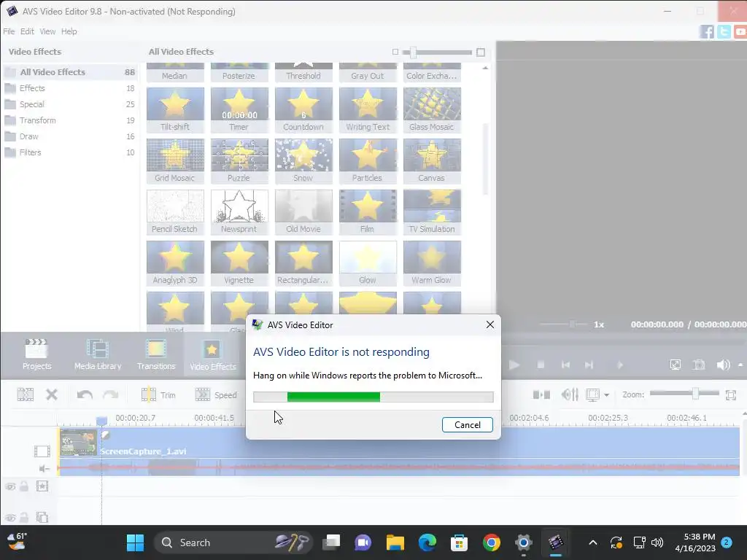Click the ScreenCapture_1.avi clip on timeline
This screenshot has height=560, width=747.
(x=398, y=451)
